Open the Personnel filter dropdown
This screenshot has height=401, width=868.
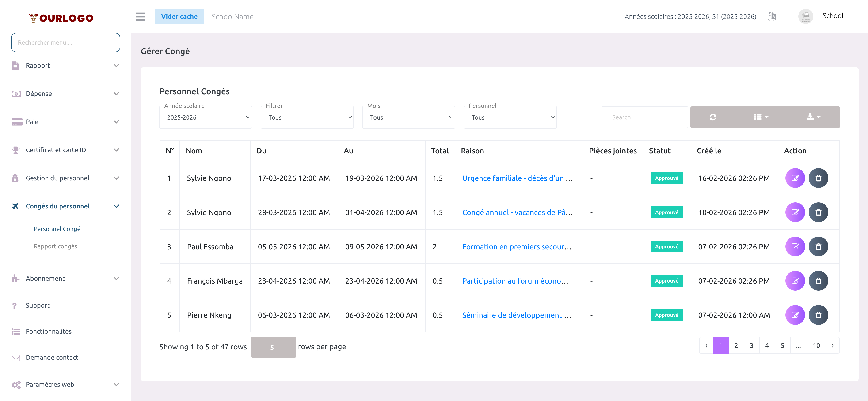(510, 117)
